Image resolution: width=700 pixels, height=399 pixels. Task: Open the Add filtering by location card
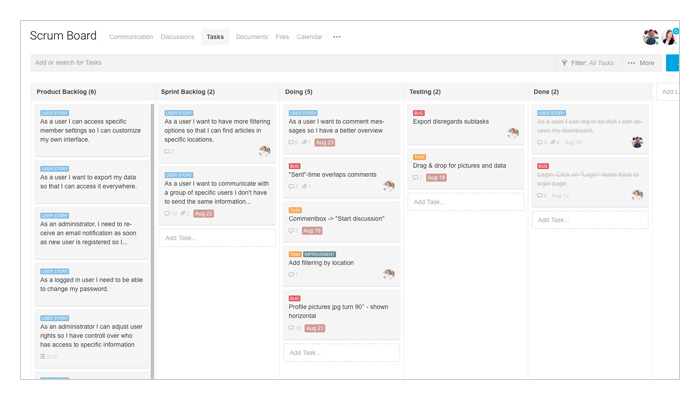(341, 266)
